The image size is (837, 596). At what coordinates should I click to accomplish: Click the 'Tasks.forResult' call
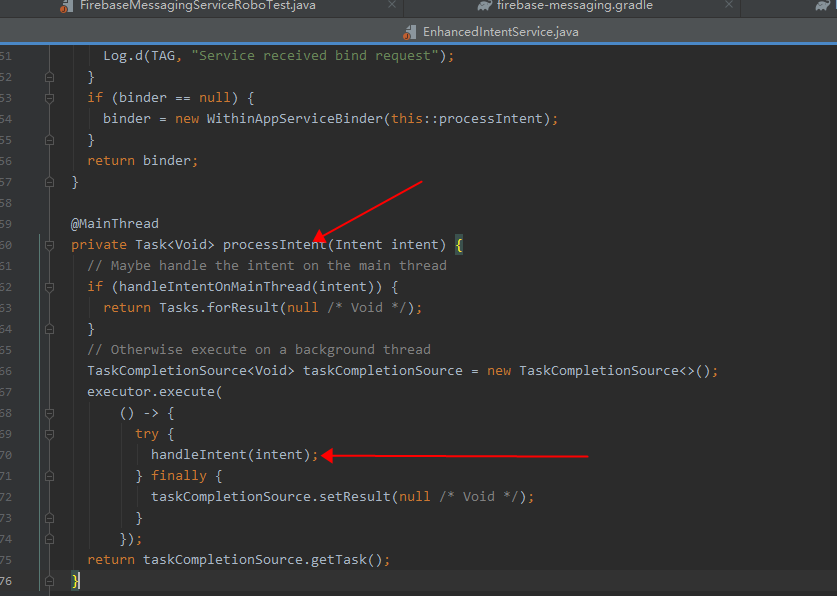219,307
